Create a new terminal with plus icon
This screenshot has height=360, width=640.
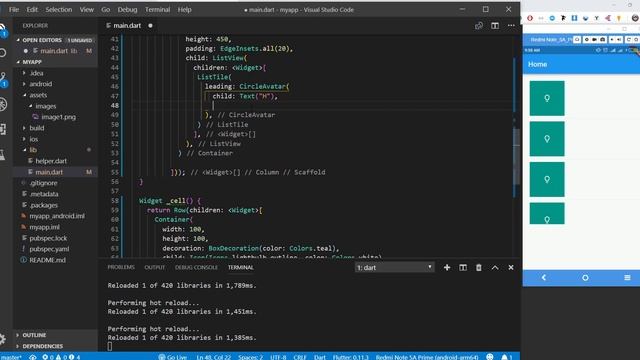[x=447, y=268]
